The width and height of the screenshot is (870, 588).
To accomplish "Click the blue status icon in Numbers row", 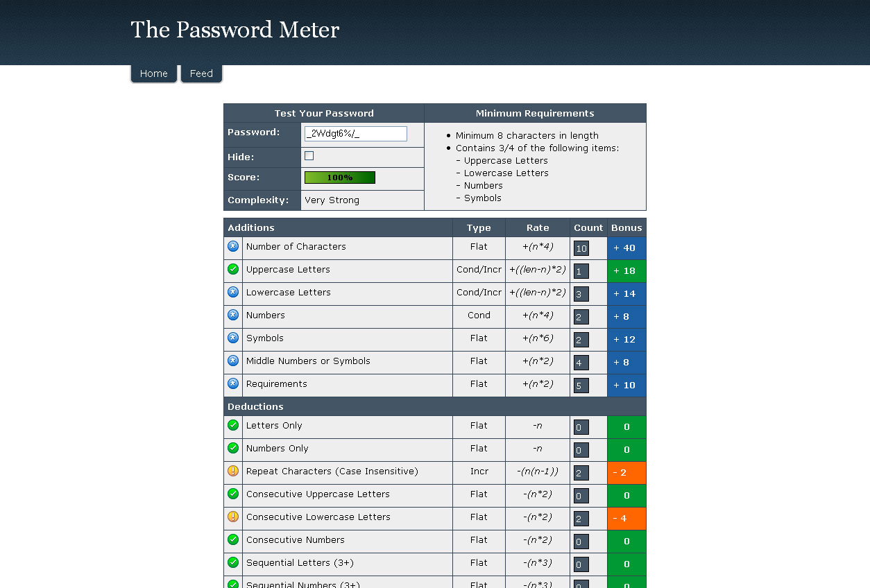I will click(x=233, y=315).
